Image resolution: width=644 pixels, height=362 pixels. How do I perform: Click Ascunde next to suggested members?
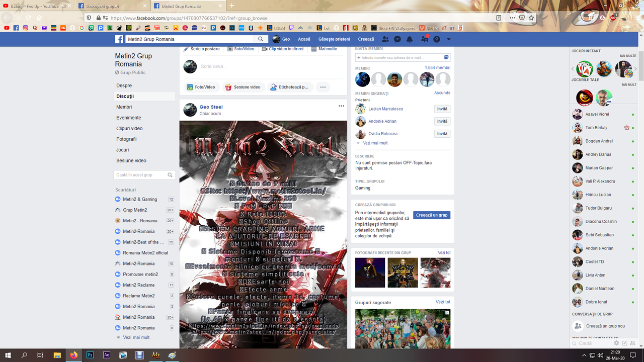(x=442, y=93)
